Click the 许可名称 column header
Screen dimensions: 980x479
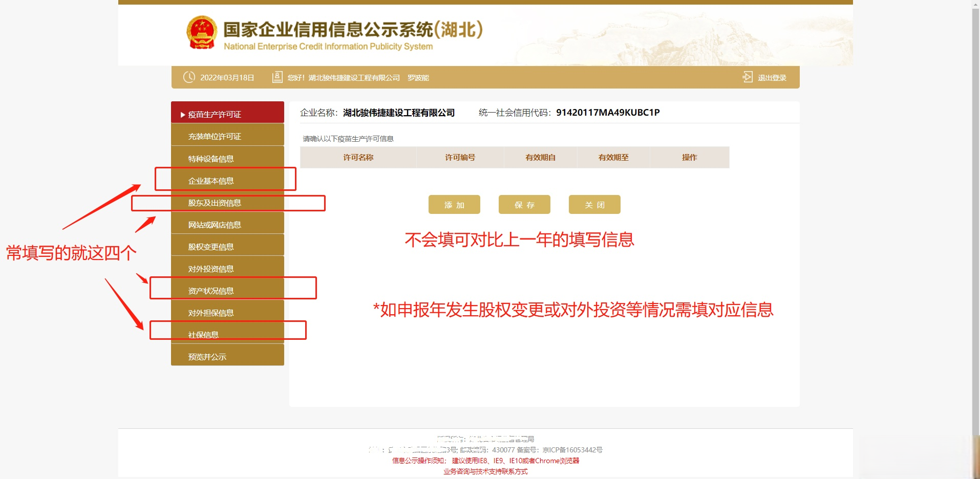click(358, 158)
